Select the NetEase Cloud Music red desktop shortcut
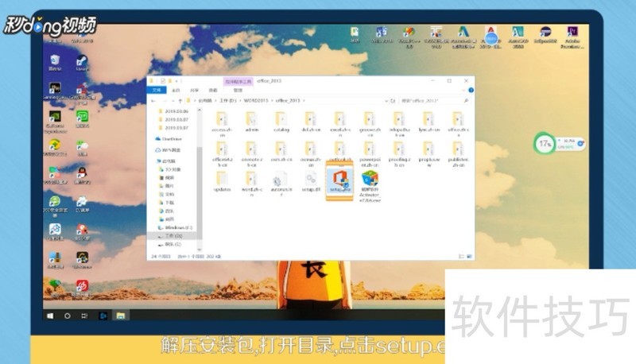 point(82,288)
